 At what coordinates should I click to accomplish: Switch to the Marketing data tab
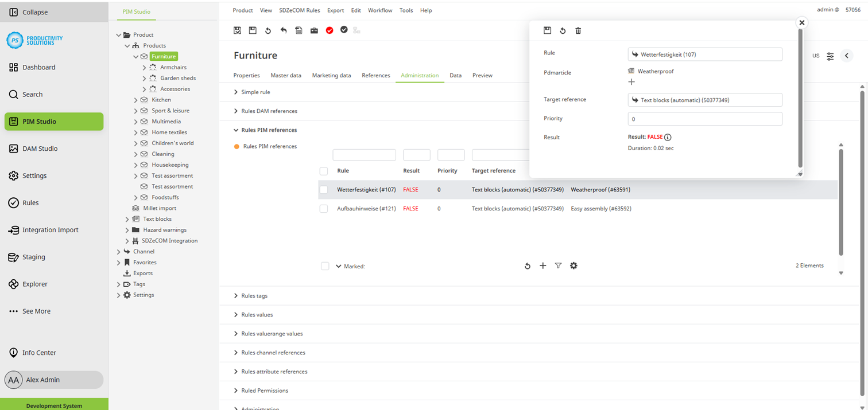(331, 76)
